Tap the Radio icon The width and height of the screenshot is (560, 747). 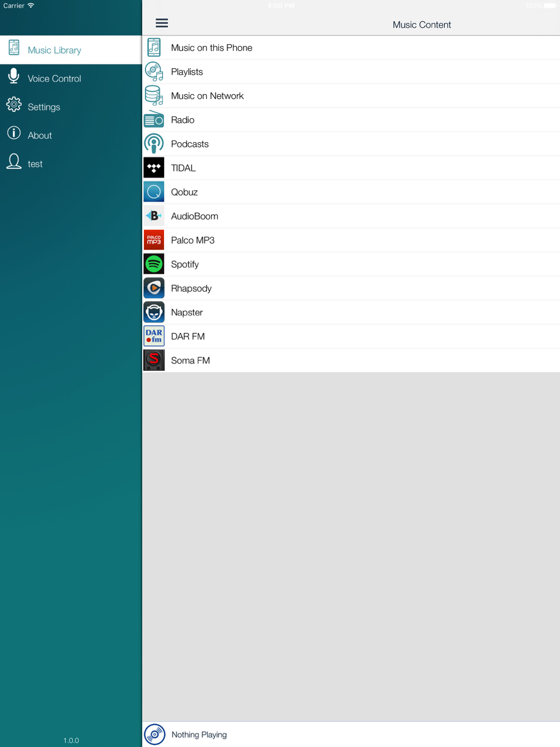click(x=154, y=120)
